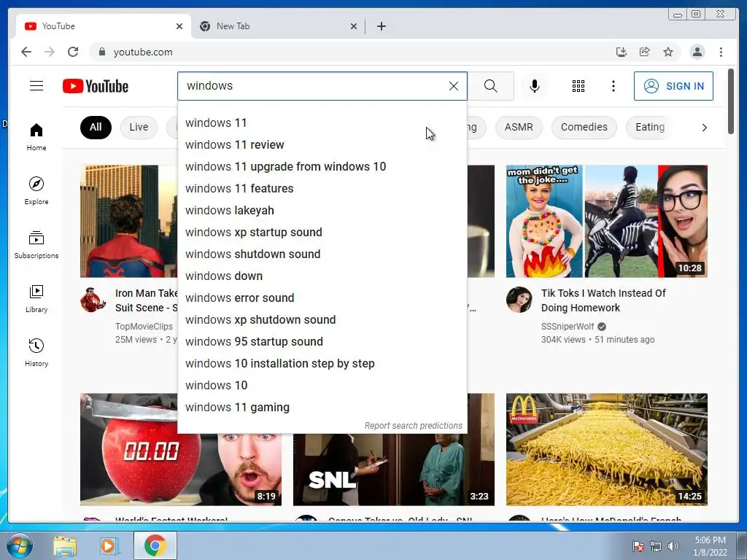
Task: Click the YouTube logo
Action: (x=96, y=86)
